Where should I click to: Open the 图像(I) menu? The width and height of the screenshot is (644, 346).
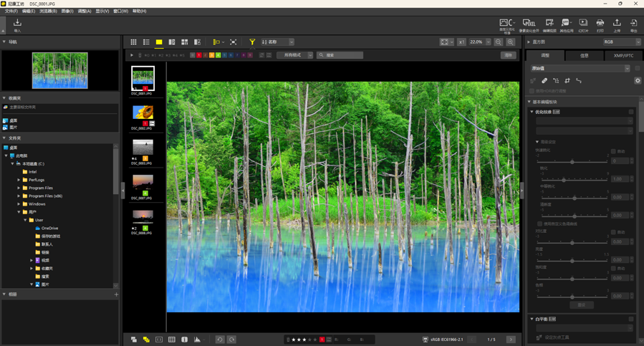(67, 11)
